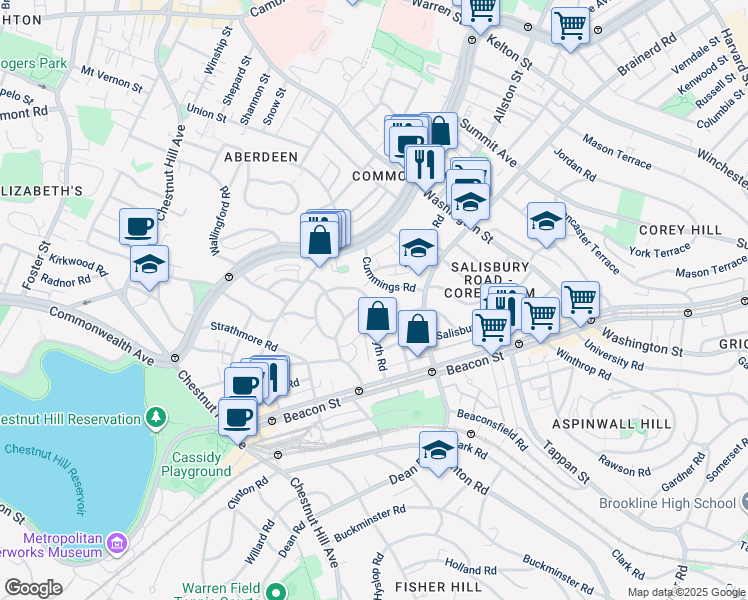
Task: Select the Brookline High School label
Action: point(668,504)
